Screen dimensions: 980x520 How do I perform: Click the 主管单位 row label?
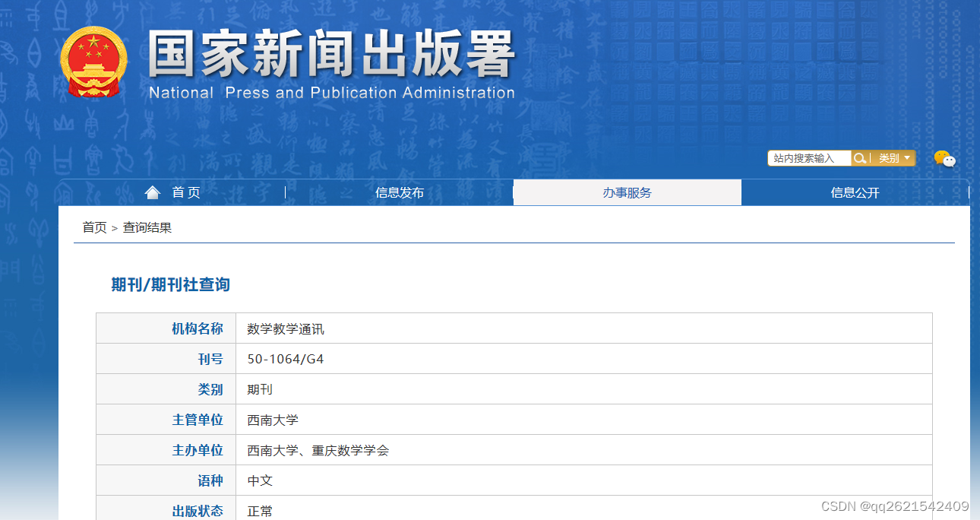[x=198, y=420]
